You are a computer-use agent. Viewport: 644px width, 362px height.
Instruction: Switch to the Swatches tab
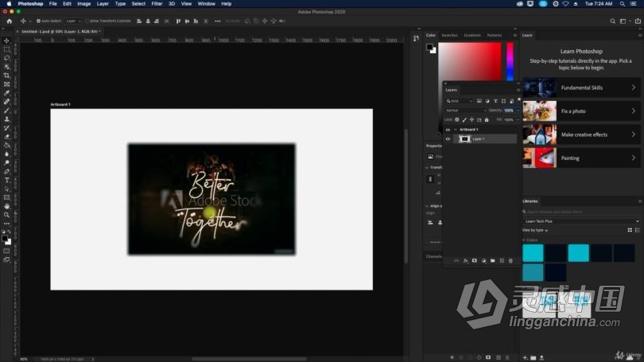[449, 35]
